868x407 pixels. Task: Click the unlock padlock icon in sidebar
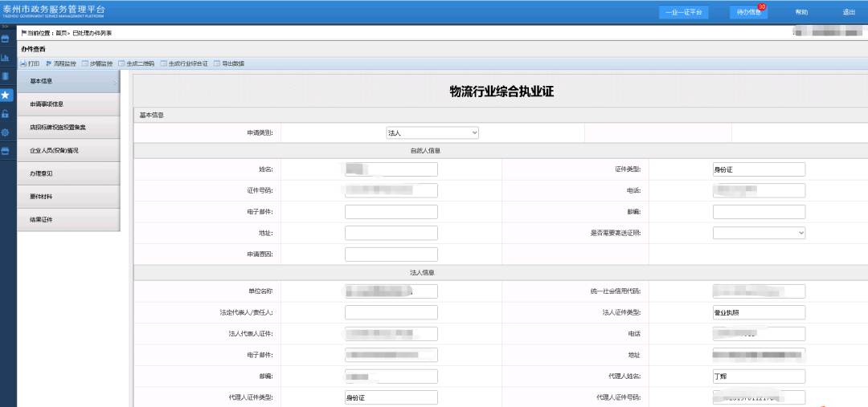(6, 114)
